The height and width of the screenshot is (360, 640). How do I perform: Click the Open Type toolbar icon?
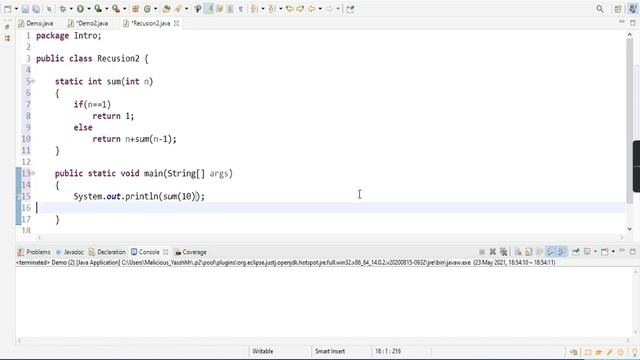point(167,9)
